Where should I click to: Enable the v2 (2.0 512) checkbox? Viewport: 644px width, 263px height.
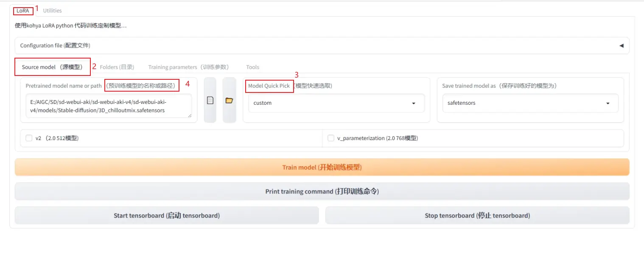pyautogui.click(x=29, y=138)
